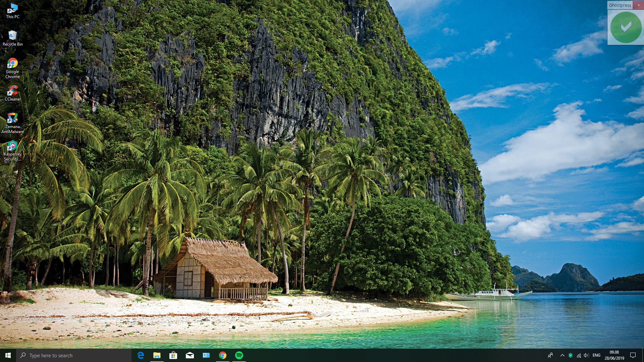Open the ENG language selector
Viewport: 644px width, 362px height.
[x=596, y=355]
